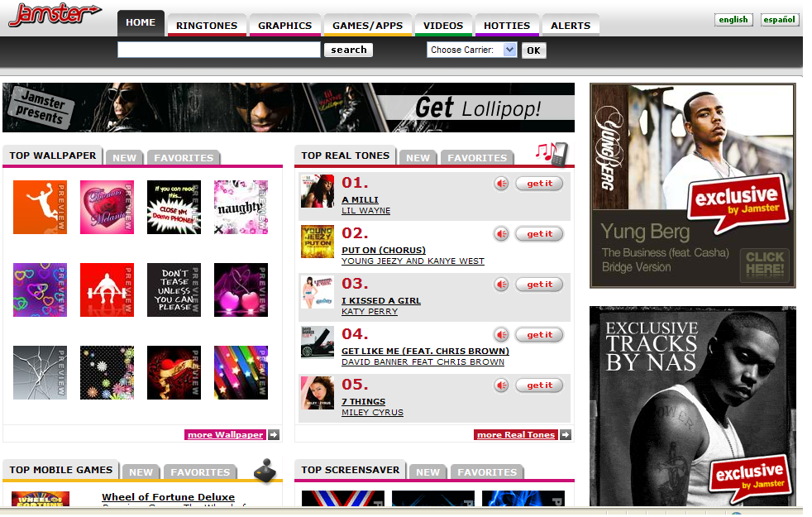Click the music phone icon above Real Tones

click(x=552, y=154)
